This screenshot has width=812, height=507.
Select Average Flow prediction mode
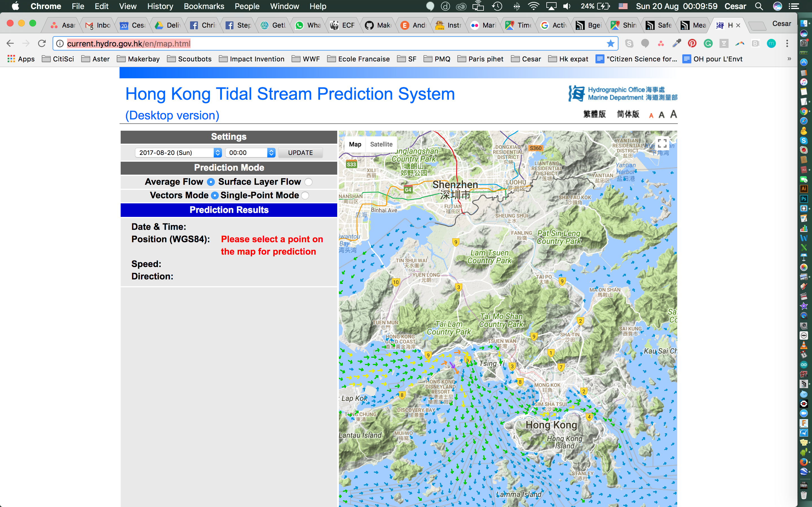point(210,181)
